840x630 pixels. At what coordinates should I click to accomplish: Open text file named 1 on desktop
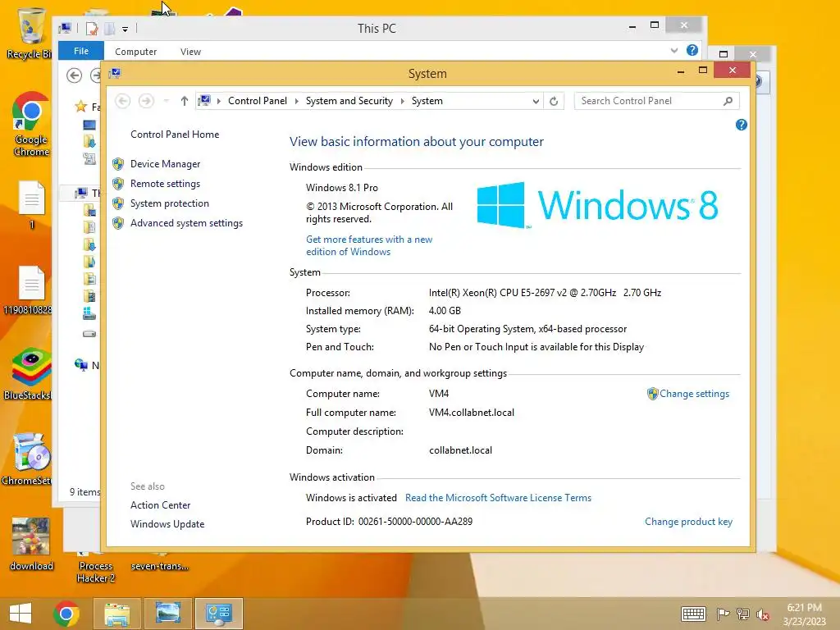click(32, 205)
